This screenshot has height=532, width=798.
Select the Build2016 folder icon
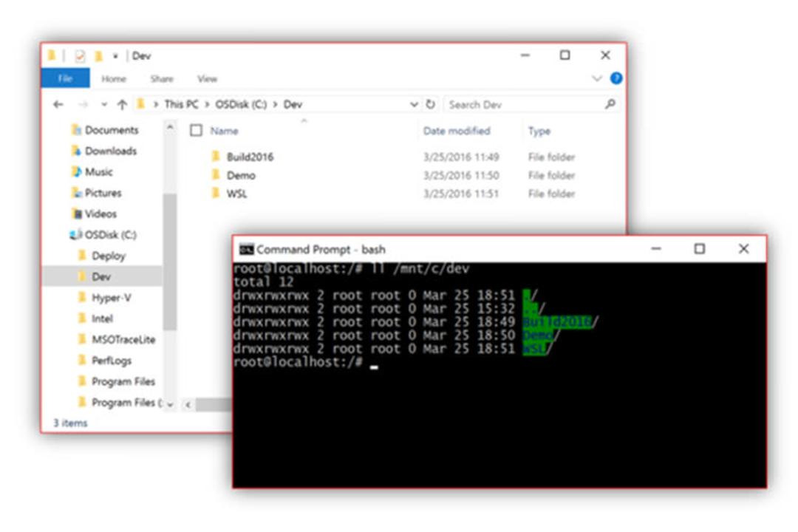tap(215, 157)
